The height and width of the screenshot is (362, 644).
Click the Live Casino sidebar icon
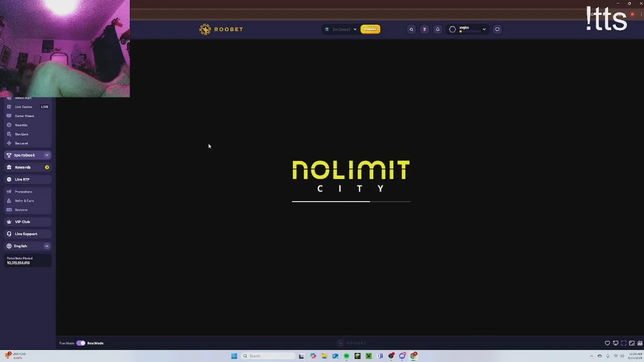point(9,107)
